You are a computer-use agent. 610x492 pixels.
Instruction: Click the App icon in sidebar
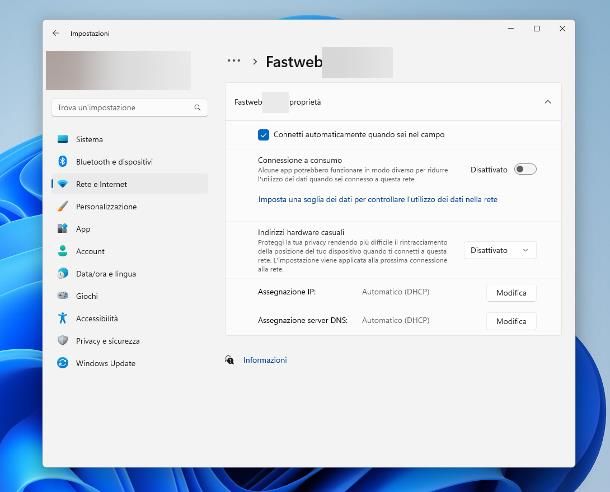coord(63,229)
